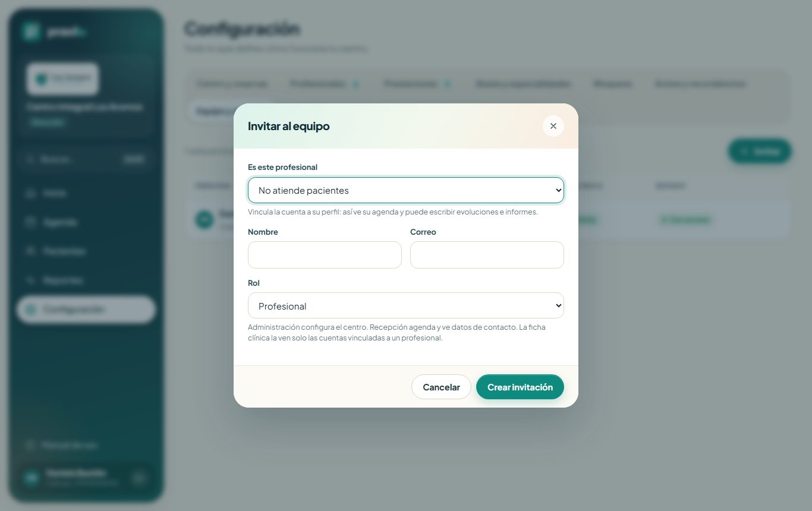The image size is (812, 511).
Task: Expand the Rol dropdown showing Profesional
Action: [x=405, y=305]
